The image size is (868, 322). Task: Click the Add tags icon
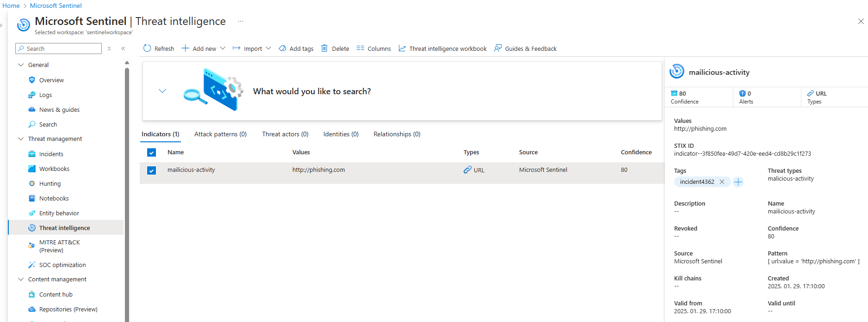282,49
